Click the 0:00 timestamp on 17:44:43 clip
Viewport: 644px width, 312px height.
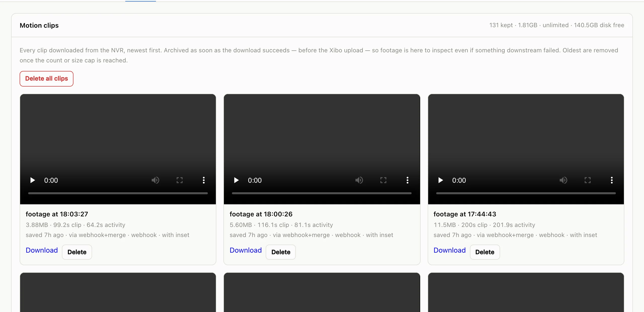(459, 180)
